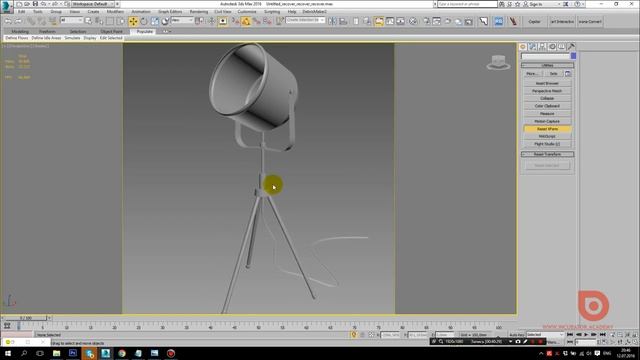This screenshot has height=360, width=640.
Task: Open the selection filter All dropdown
Action: coord(71,20)
